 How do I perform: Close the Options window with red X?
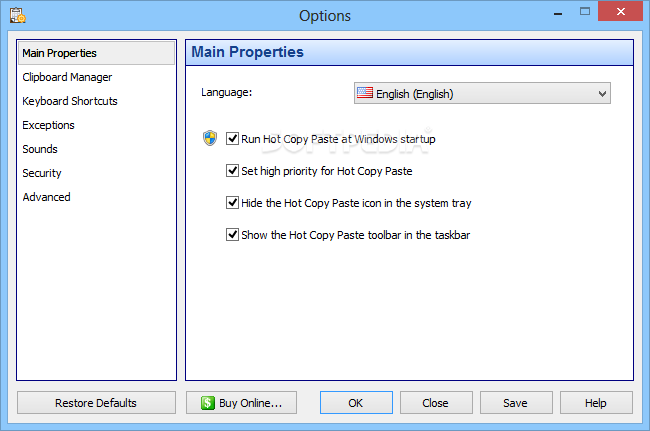620,12
